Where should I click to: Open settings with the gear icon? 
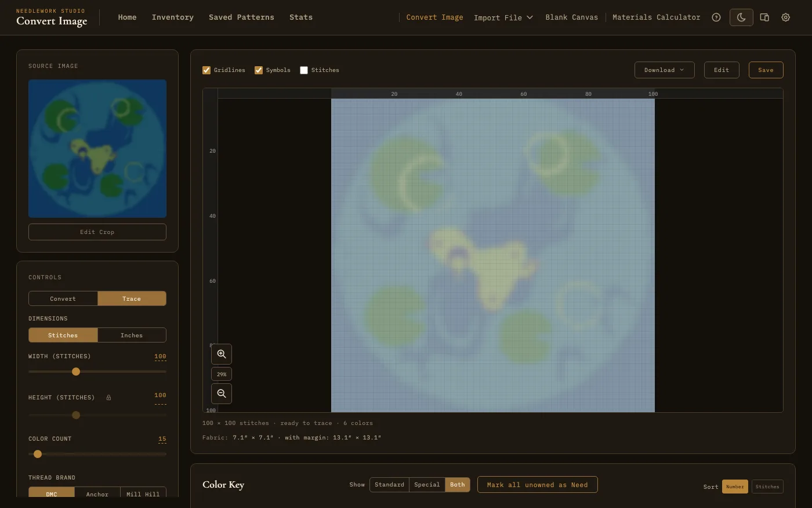pos(786,17)
